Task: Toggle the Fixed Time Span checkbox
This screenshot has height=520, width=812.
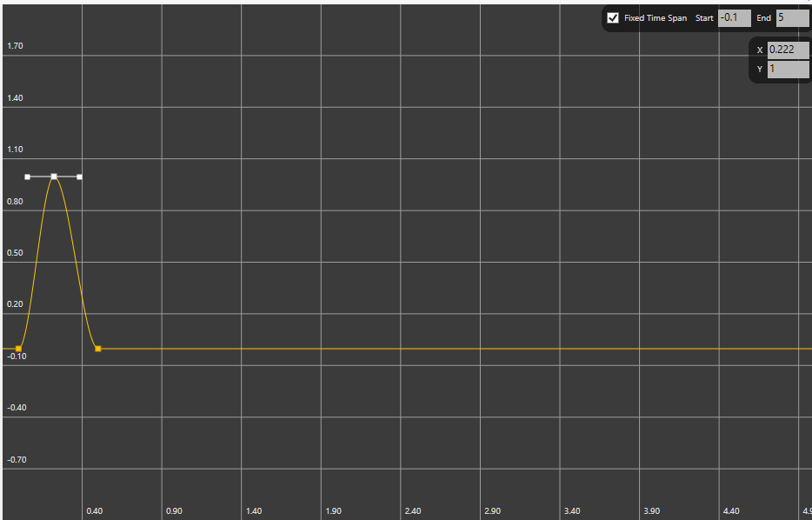Action: [613, 18]
